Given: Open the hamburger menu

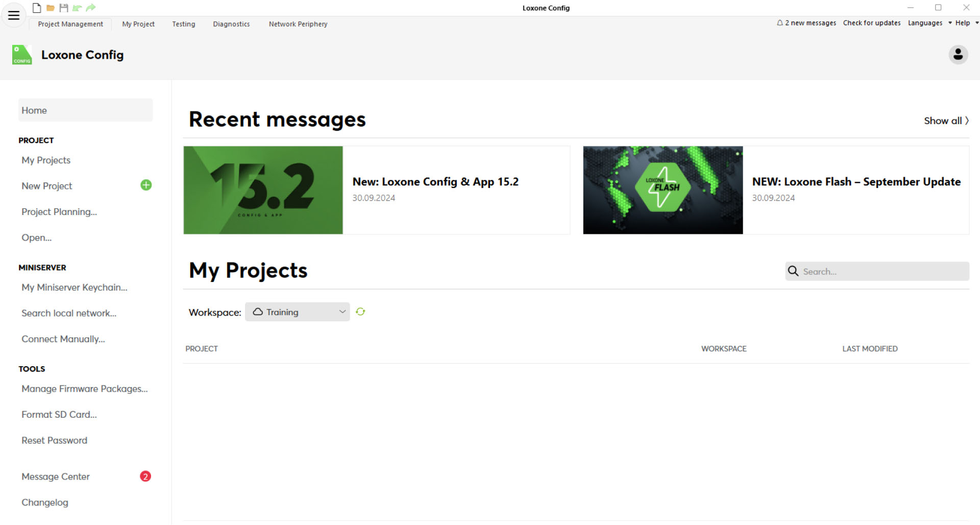Looking at the screenshot, I should coord(13,15).
